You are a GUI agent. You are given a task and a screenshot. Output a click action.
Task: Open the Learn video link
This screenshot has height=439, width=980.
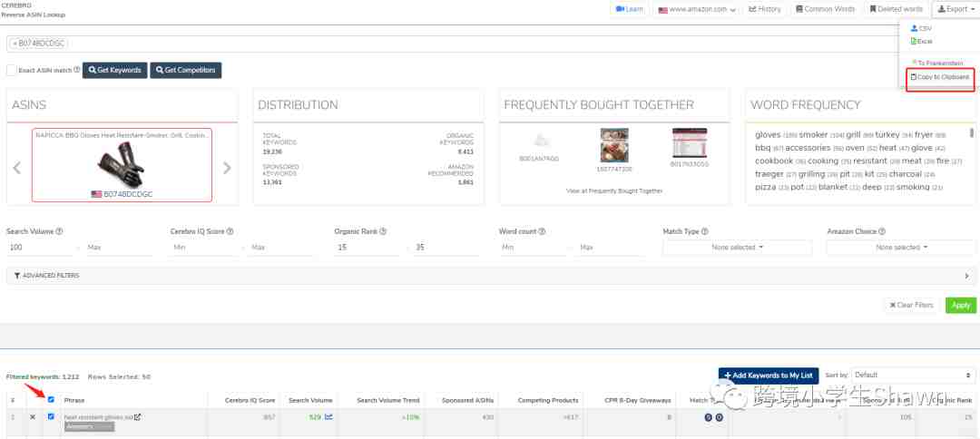tap(629, 9)
